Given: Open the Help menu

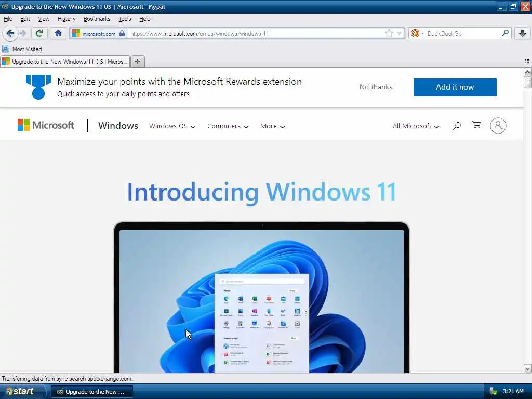Looking at the screenshot, I should 144,19.
